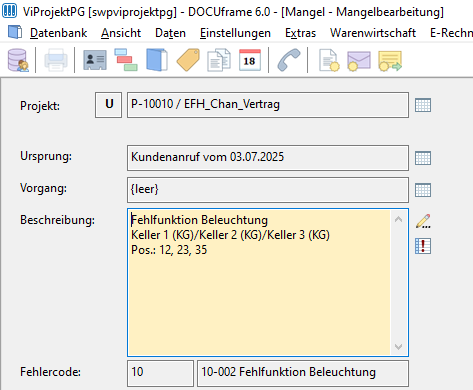Click the Fehlercode field containing 10
Image resolution: width=473 pixels, height=390 pixels.
coord(160,373)
